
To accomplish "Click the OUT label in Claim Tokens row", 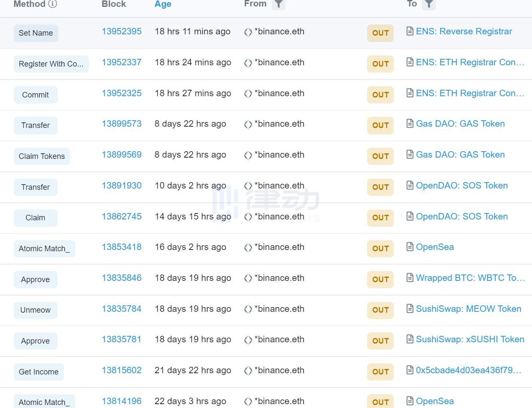I will 380,156.
